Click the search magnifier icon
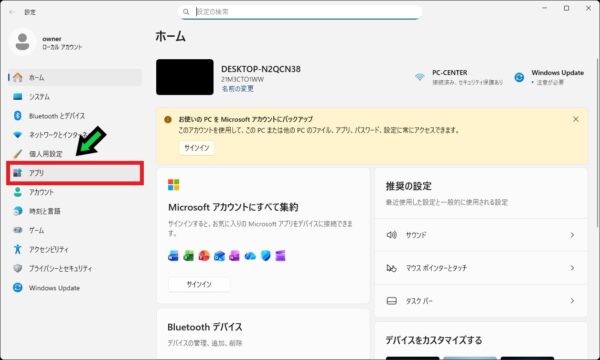Image resolution: width=600 pixels, height=360 pixels. [186, 12]
